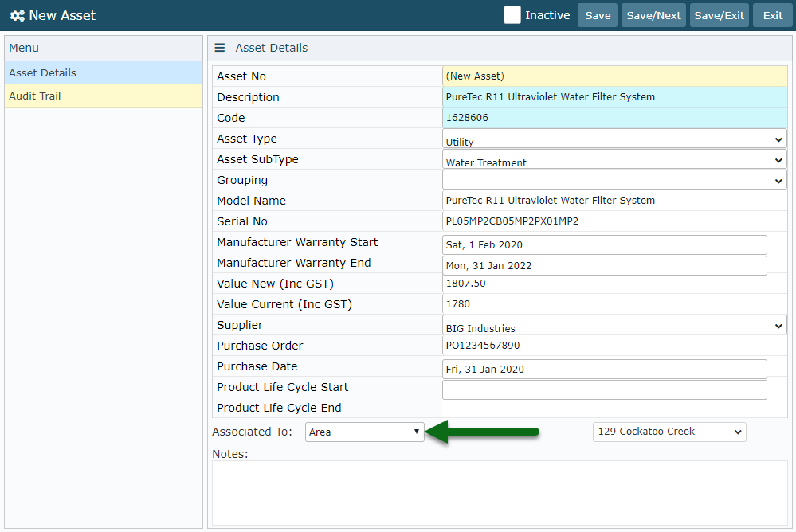Click the Product Life Cycle Start field
796x532 pixels.
coord(605,390)
